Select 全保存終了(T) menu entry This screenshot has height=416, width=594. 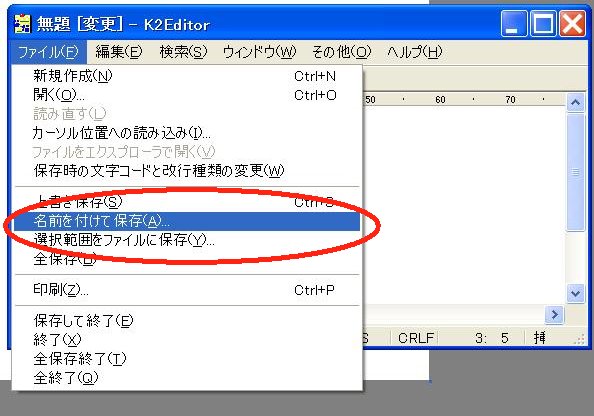tap(187, 359)
